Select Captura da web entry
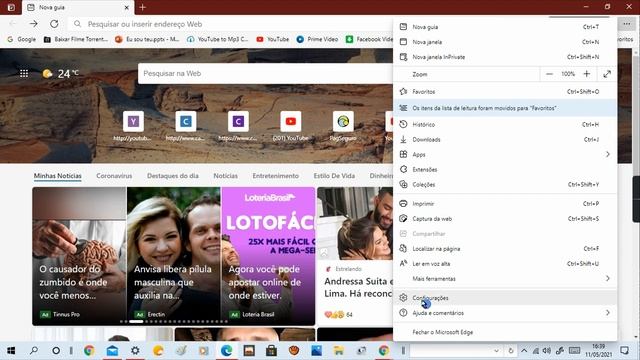 click(x=505, y=219)
